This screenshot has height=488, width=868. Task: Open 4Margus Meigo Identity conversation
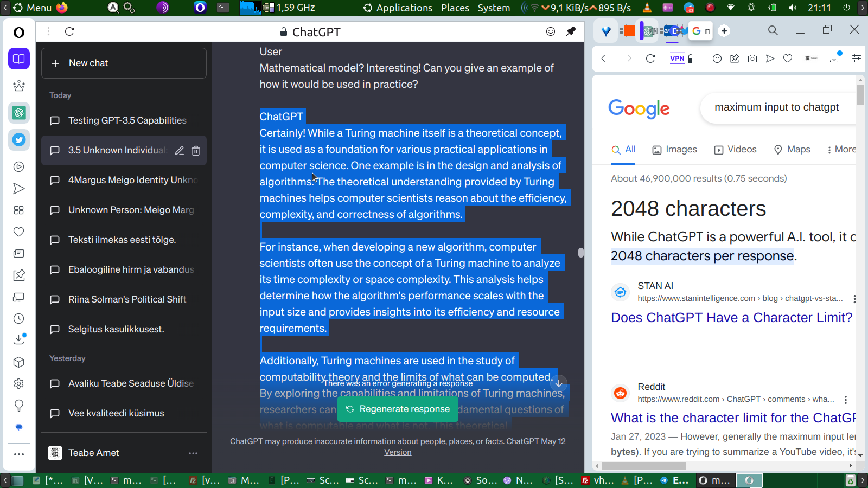pos(124,180)
